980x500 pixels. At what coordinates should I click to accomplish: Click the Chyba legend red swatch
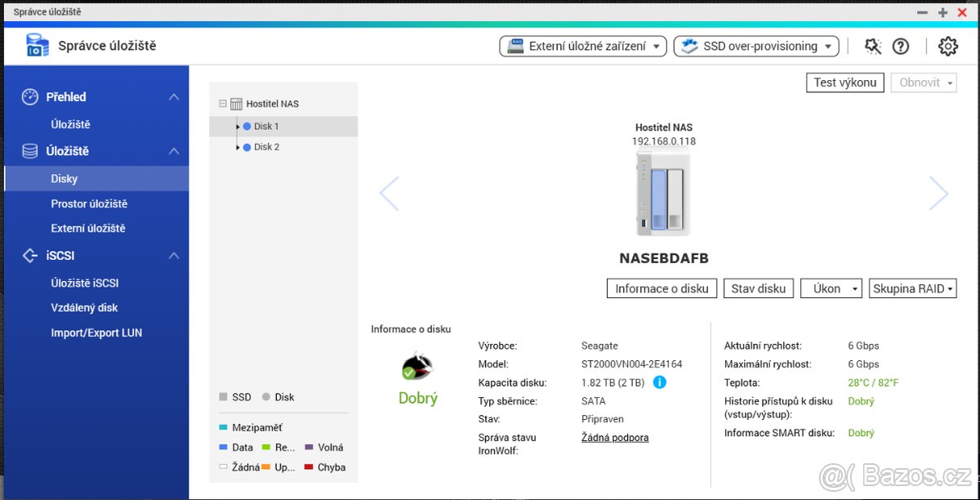pyautogui.click(x=309, y=468)
